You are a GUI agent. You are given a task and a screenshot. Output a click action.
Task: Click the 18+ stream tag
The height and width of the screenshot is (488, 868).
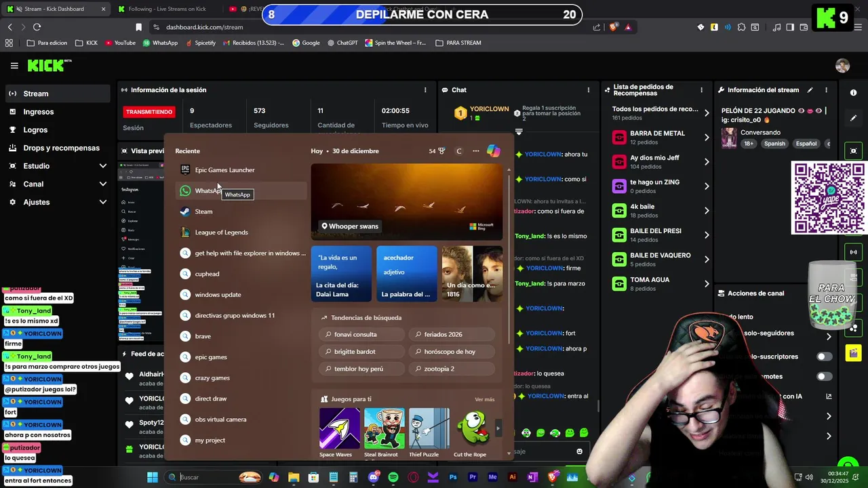coord(749,144)
